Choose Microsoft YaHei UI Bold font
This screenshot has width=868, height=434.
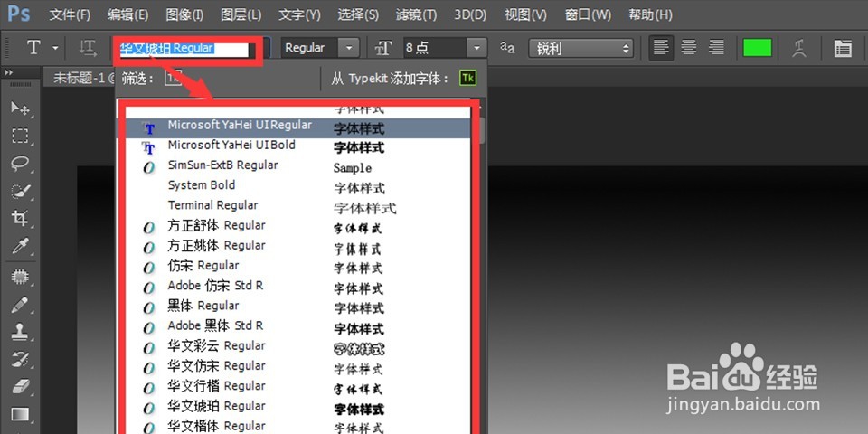tap(297, 147)
